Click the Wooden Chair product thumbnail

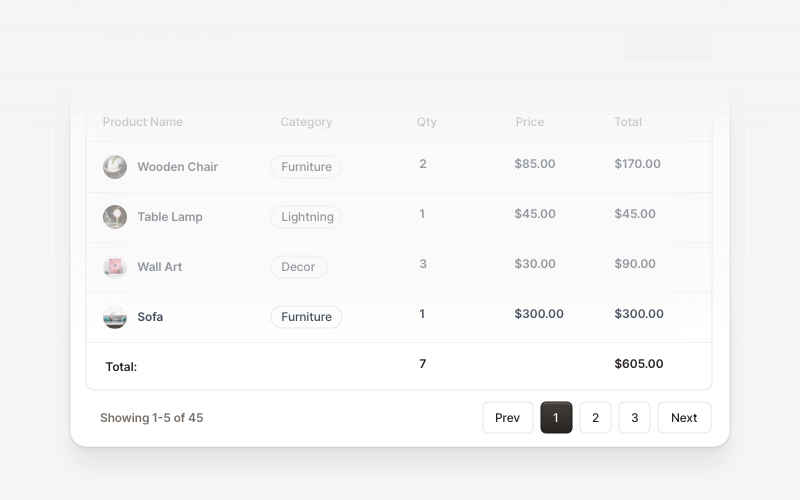coord(115,167)
